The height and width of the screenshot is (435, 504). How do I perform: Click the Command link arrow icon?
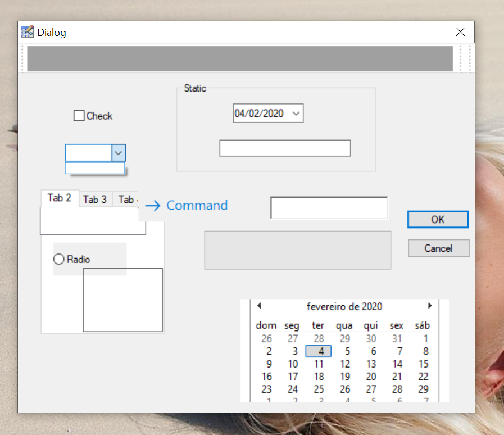(x=153, y=206)
